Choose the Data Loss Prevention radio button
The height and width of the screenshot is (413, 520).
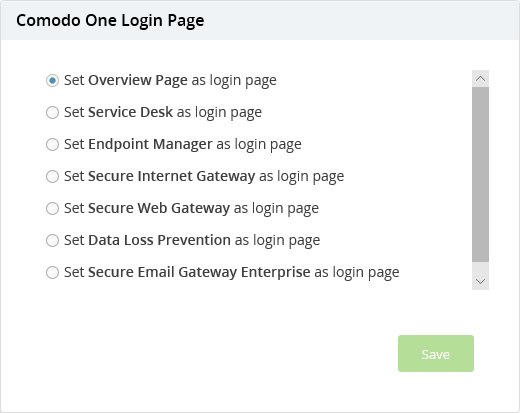(52, 240)
